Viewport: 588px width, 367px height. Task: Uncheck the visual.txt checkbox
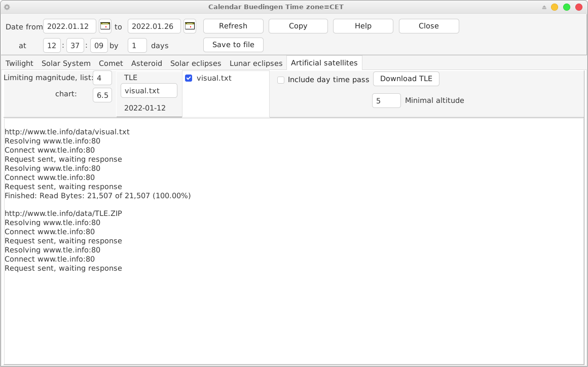[189, 78]
